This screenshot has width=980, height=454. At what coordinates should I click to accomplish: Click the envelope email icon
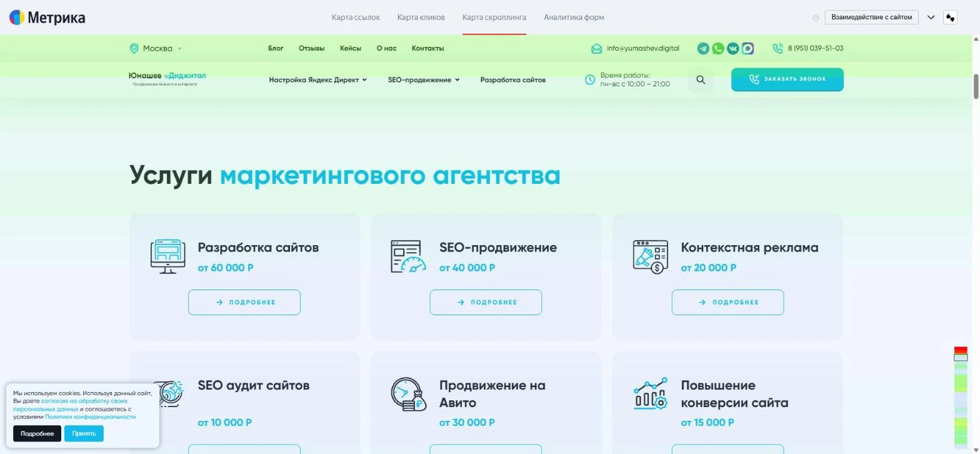pos(596,48)
